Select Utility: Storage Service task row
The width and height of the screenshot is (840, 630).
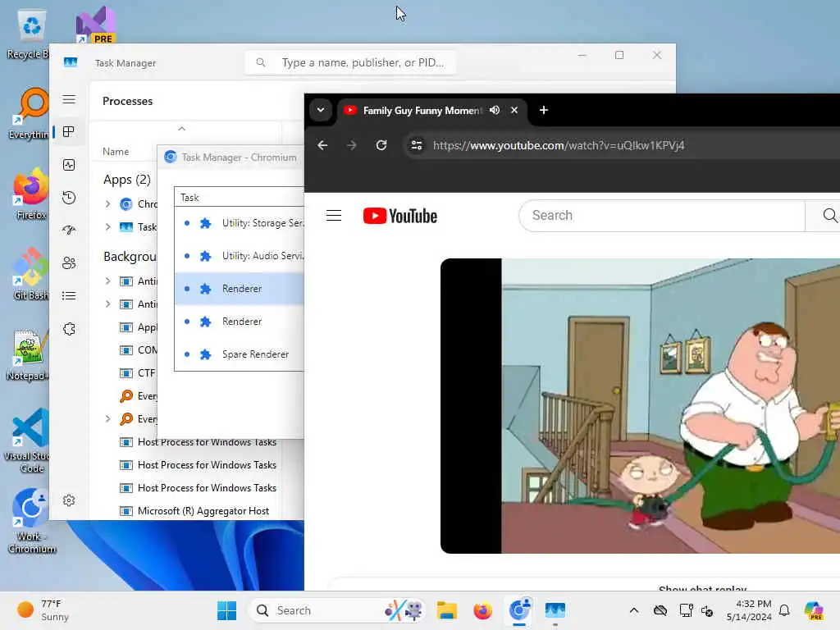point(240,223)
